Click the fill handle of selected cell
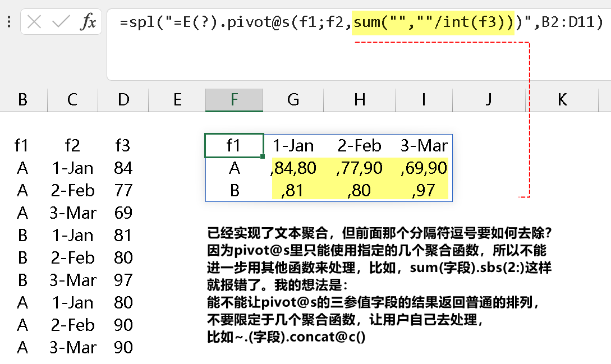Screen dimensions: 611x364 coord(263,156)
